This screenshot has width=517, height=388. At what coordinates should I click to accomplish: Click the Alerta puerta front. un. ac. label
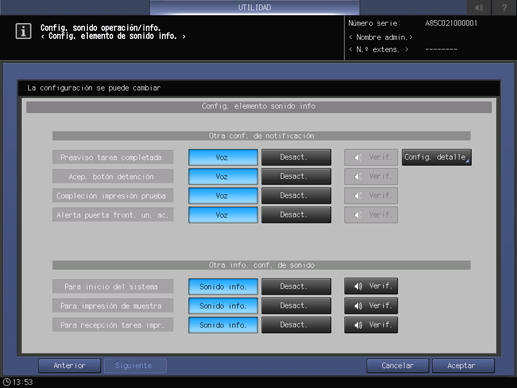(x=113, y=215)
